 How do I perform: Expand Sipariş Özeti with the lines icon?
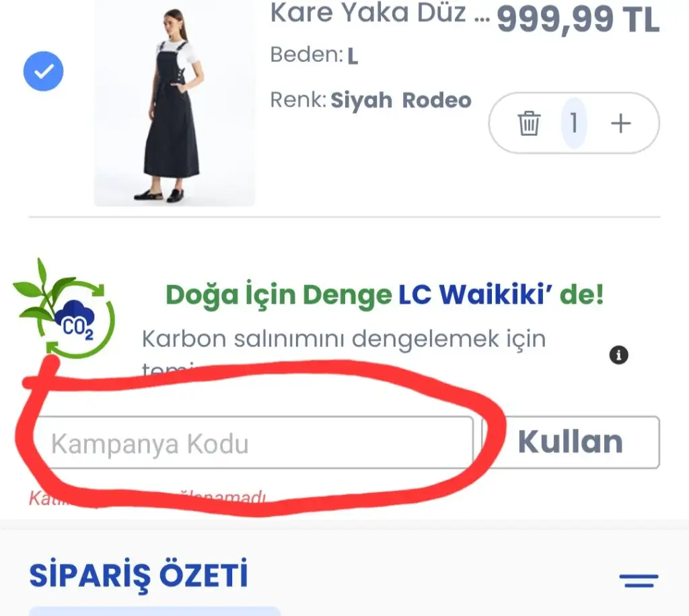click(x=639, y=580)
